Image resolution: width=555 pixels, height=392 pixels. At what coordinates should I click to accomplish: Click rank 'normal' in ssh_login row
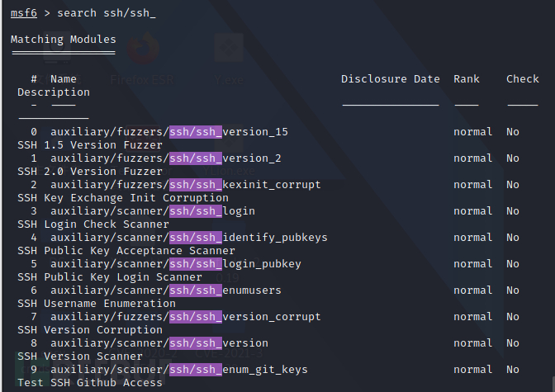[x=473, y=211]
